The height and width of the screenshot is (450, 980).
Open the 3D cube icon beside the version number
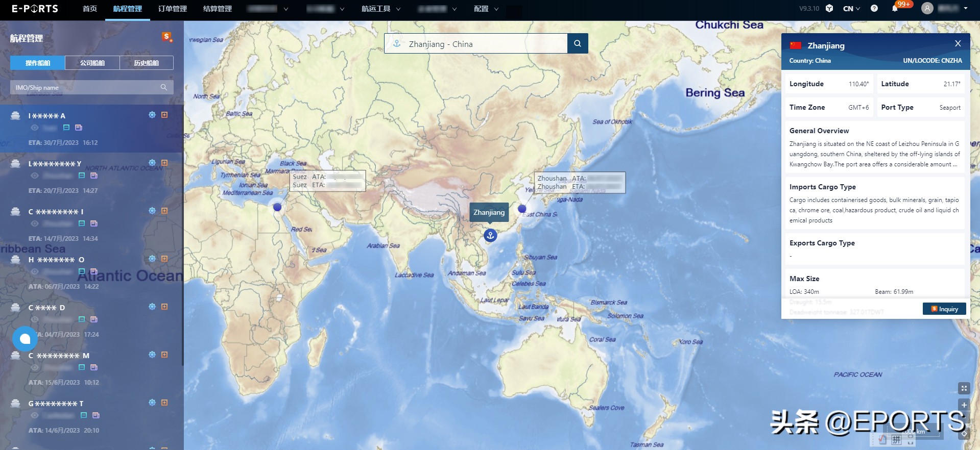pyautogui.click(x=829, y=9)
